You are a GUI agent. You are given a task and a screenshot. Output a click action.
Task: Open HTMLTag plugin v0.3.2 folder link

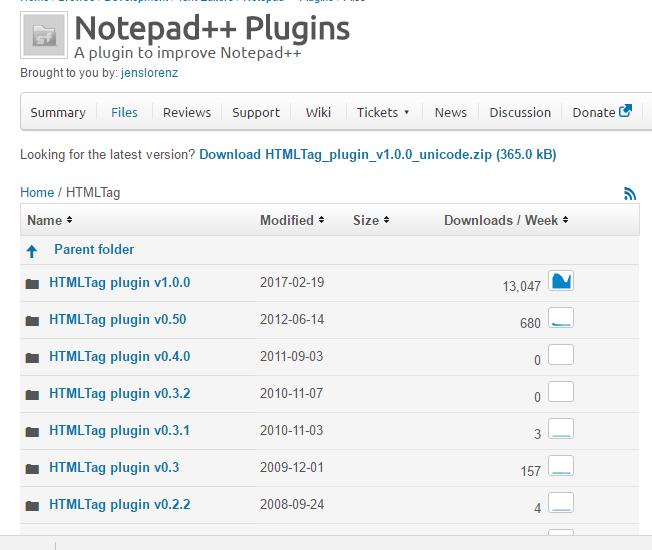coord(120,394)
